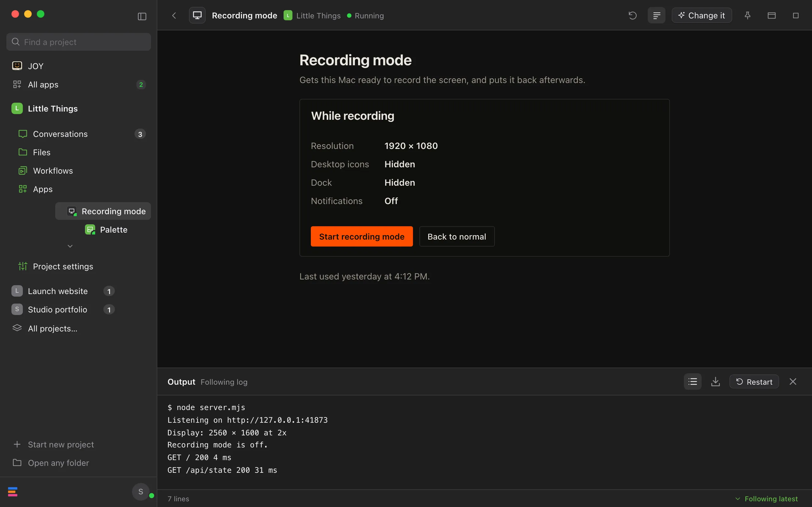Click Start recording mode button
Viewport: 812px width, 507px height.
tap(362, 236)
